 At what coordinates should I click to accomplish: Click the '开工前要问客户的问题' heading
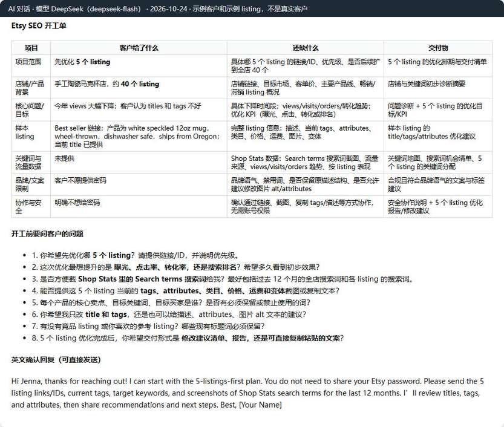coord(47,234)
